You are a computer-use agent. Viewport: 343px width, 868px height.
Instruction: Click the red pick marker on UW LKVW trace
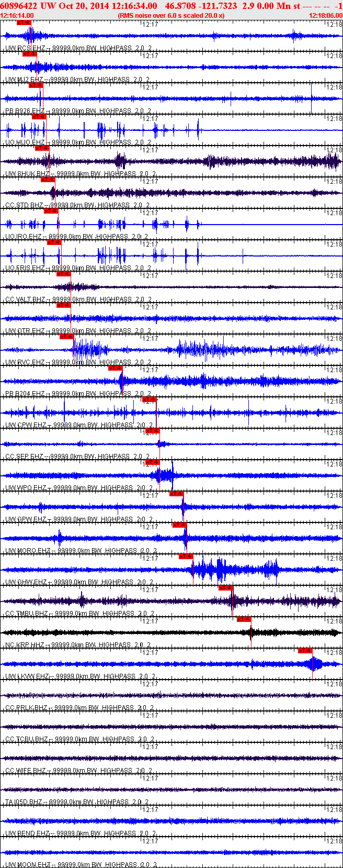pos(305,651)
